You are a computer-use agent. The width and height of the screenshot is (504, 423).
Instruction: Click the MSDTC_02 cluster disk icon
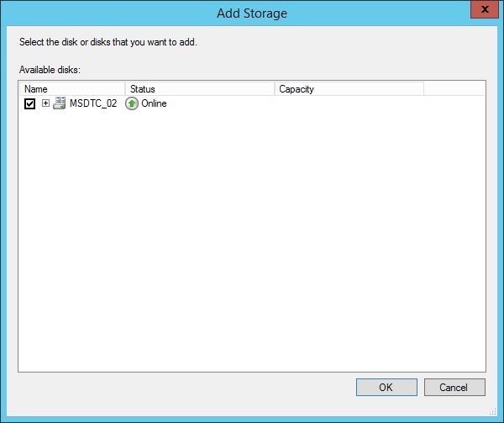[60, 103]
